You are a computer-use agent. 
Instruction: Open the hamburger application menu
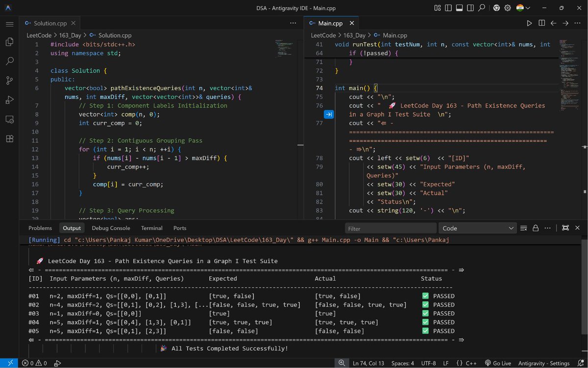coord(9,24)
